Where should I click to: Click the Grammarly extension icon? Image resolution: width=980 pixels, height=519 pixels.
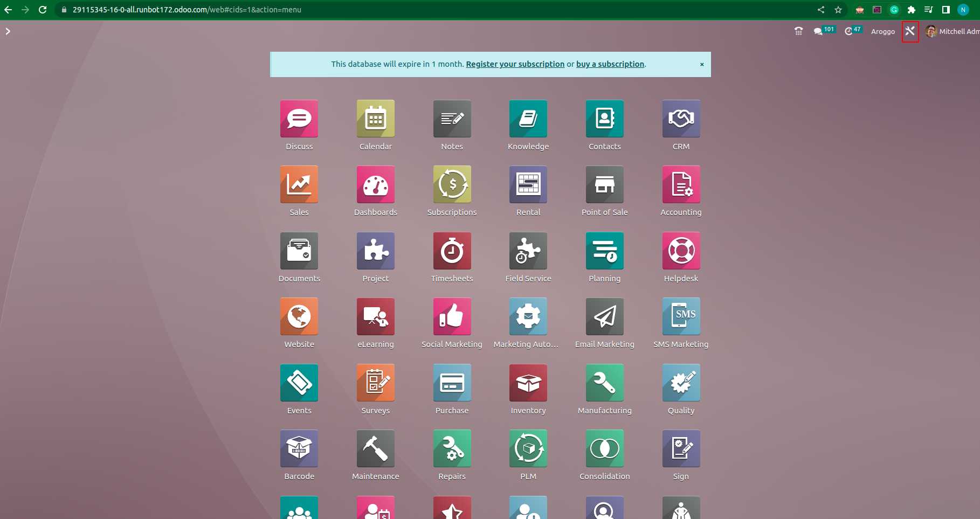click(x=894, y=10)
